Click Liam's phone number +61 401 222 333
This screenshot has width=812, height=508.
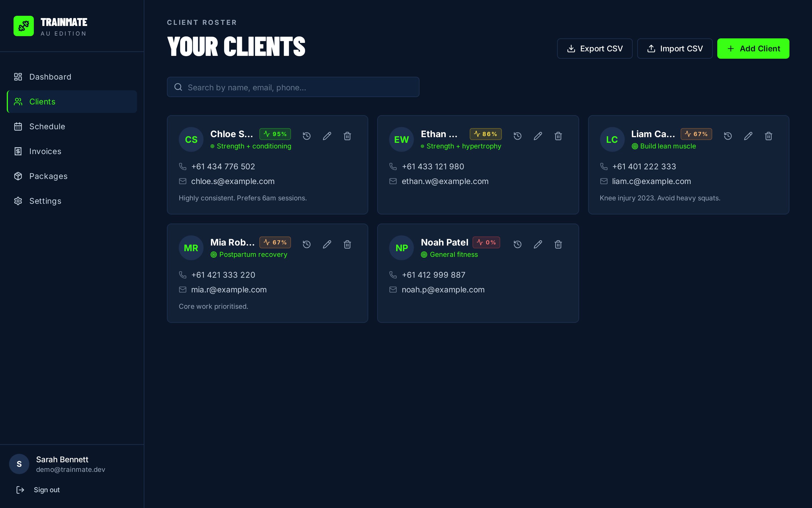pyautogui.click(x=644, y=166)
